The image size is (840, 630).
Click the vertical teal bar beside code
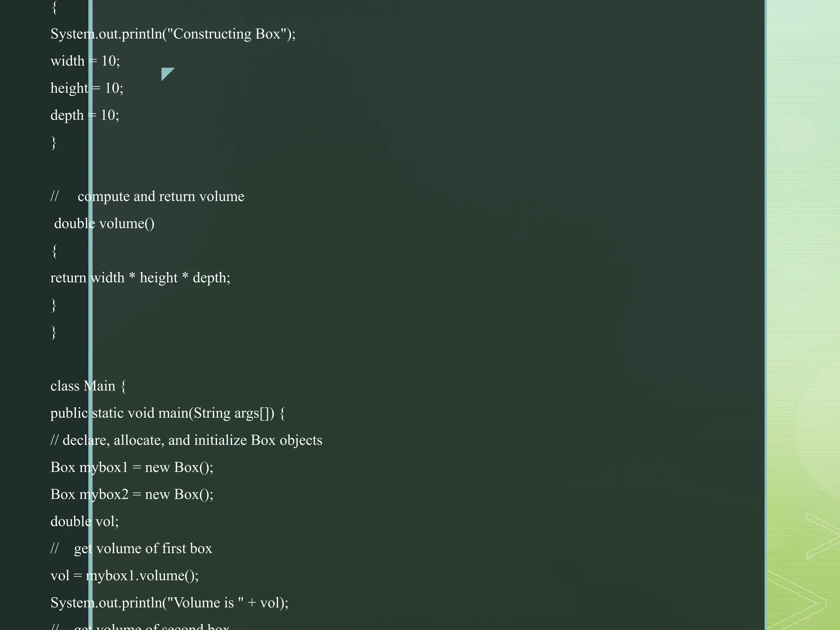90,315
